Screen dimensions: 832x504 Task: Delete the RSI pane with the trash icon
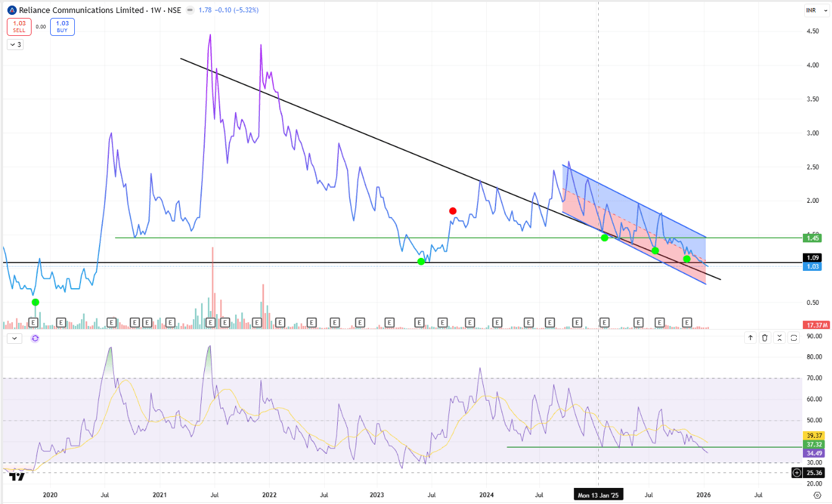coord(765,338)
